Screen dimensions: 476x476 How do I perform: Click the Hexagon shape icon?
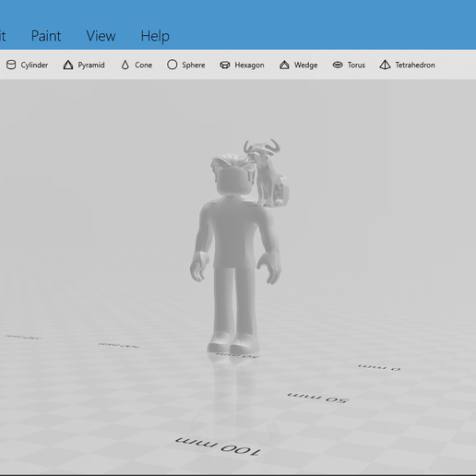[225, 65]
